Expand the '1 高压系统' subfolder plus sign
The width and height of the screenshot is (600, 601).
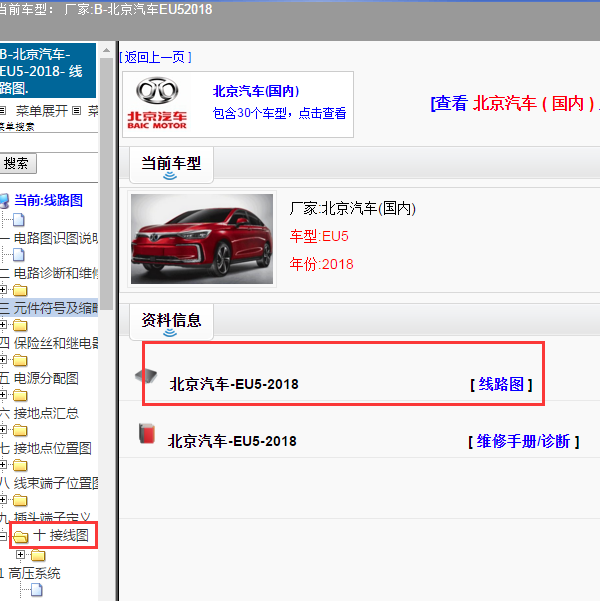(x=20, y=554)
